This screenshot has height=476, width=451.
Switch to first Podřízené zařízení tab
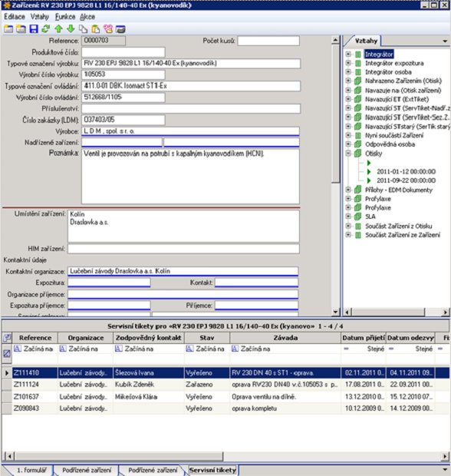tap(87, 470)
